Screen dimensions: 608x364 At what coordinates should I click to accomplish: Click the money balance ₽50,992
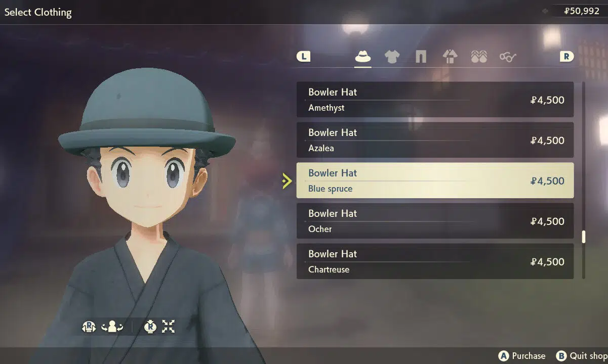(582, 11)
